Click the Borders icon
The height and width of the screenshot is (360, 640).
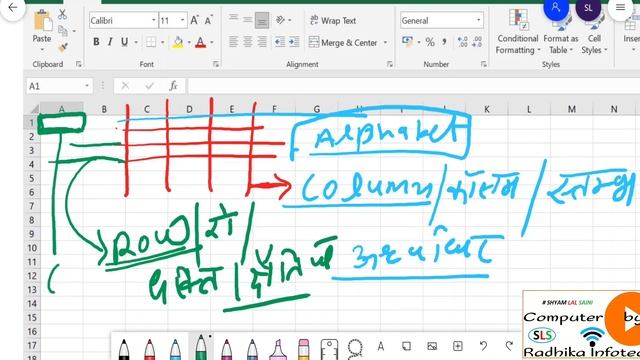tap(151, 42)
